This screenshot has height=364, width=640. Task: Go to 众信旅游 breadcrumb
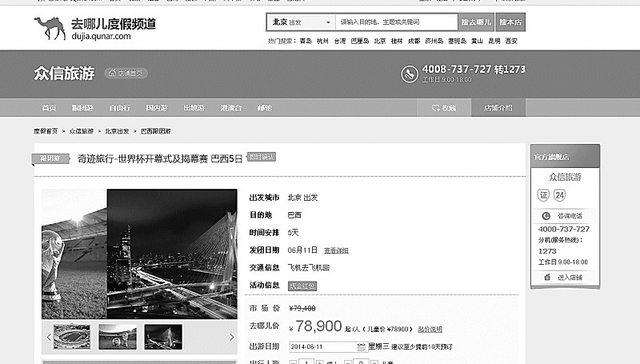tap(82, 131)
